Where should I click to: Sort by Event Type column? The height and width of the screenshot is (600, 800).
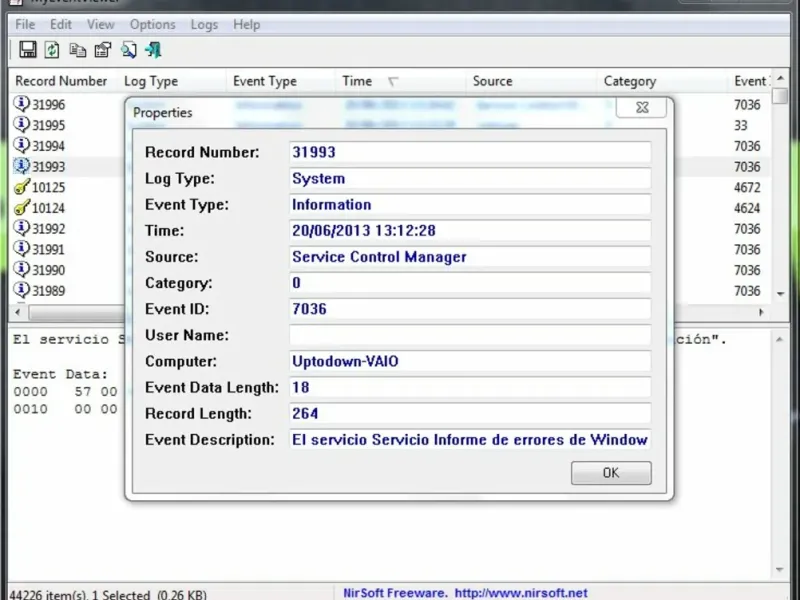pyautogui.click(x=281, y=81)
